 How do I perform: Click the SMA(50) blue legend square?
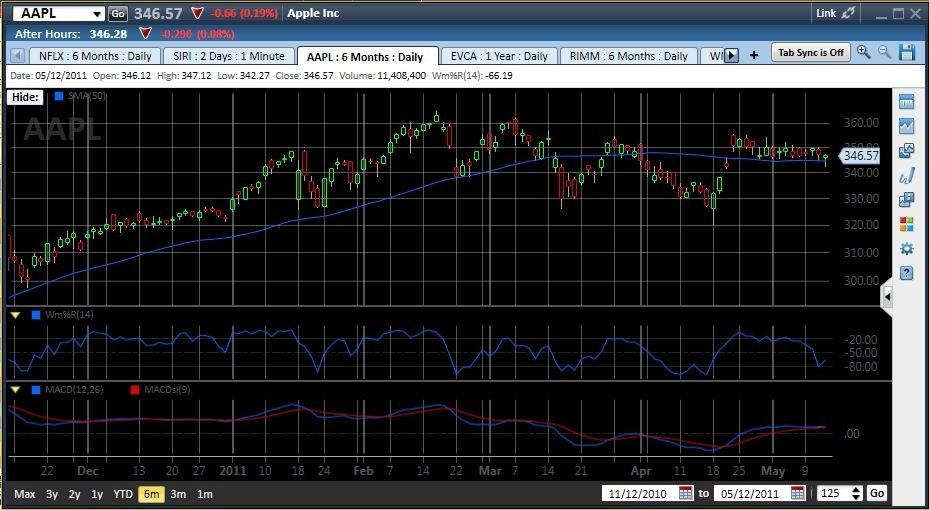59,95
